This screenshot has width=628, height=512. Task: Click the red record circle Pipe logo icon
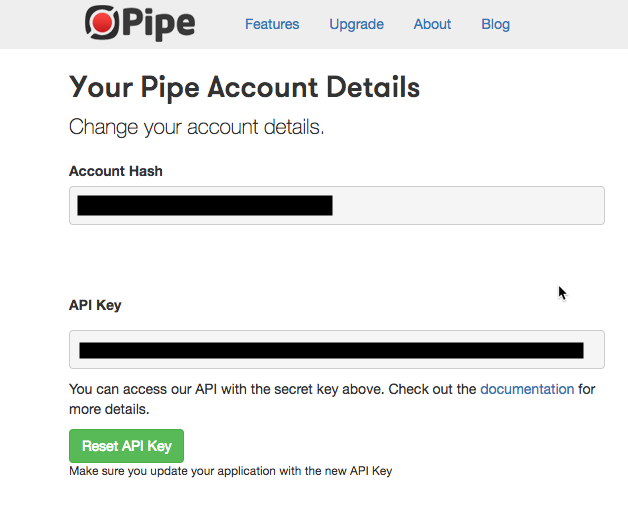pyautogui.click(x=102, y=22)
